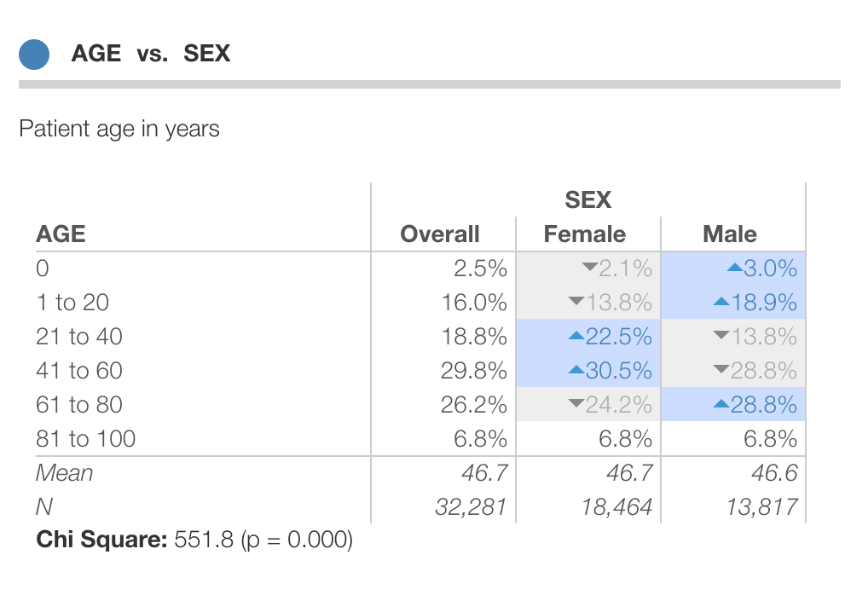Click the blue circle beside AGE vs. SEX
Image resolution: width=868 pixels, height=595 pixels.
pos(34,54)
